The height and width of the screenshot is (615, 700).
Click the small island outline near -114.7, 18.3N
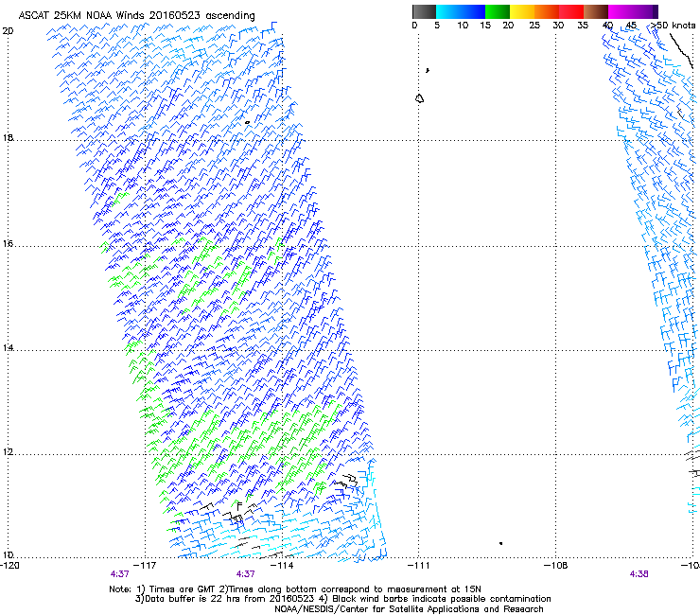(x=247, y=122)
